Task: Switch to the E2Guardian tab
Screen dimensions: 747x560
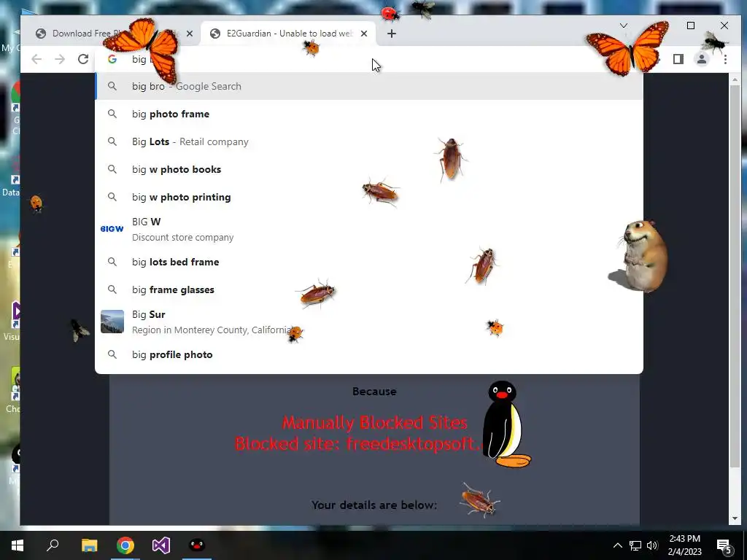Action: (289, 34)
